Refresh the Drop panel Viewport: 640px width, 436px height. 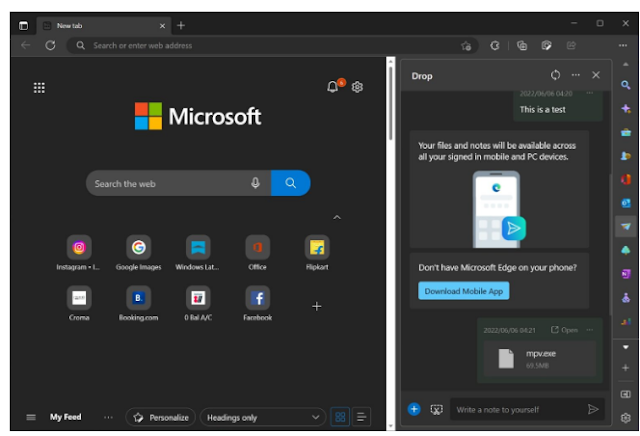tap(555, 75)
